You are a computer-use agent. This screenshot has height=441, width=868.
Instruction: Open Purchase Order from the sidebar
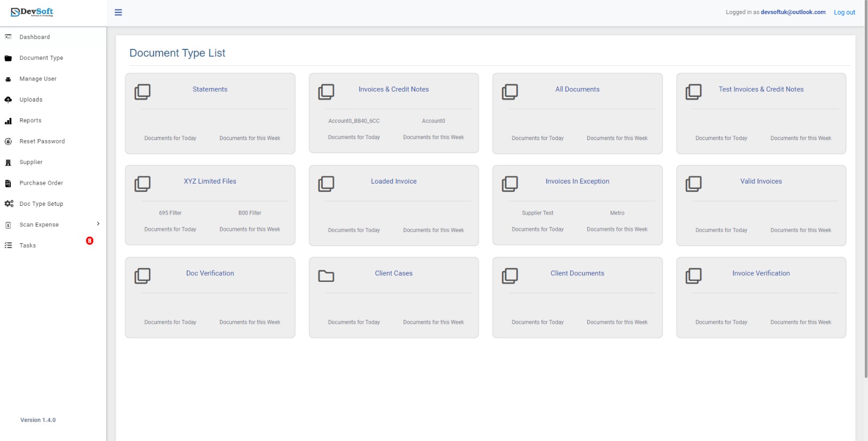[x=41, y=183]
